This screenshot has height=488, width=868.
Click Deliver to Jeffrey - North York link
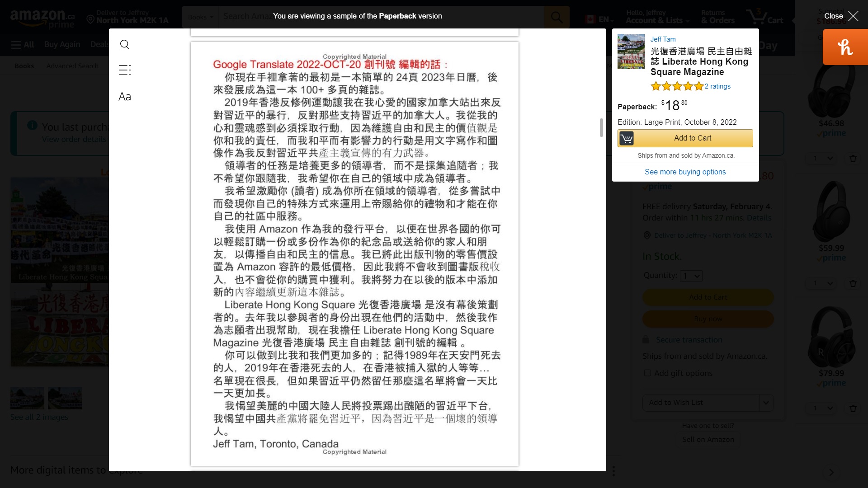[713, 235]
